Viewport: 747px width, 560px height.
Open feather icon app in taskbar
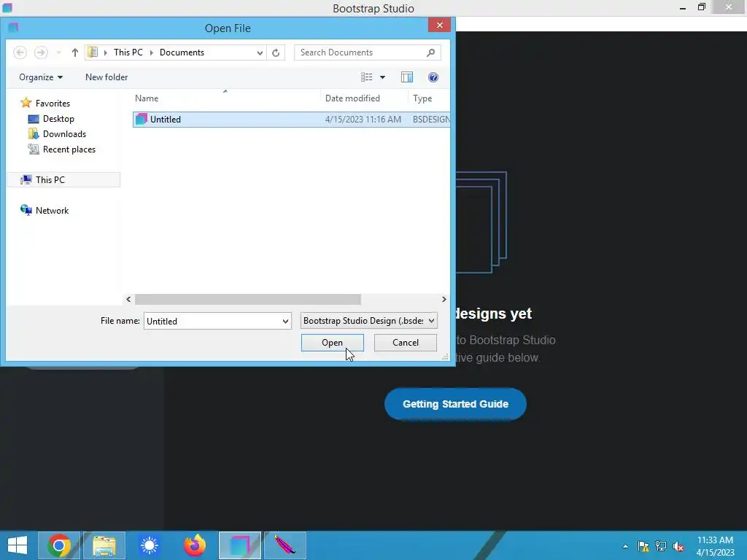point(285,545)
